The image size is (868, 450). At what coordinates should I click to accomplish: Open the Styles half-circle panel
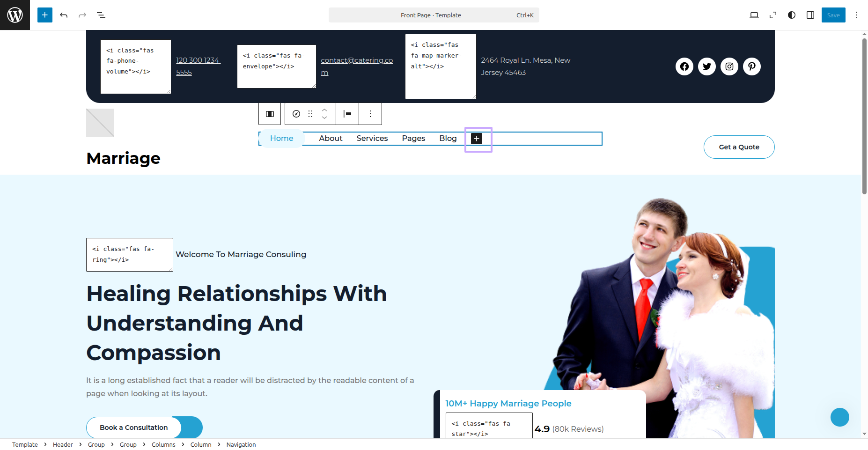[x=792, y=15]
